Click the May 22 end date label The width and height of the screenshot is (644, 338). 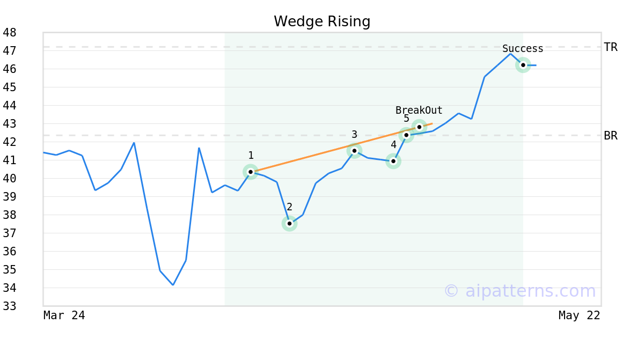click(579, 315)
